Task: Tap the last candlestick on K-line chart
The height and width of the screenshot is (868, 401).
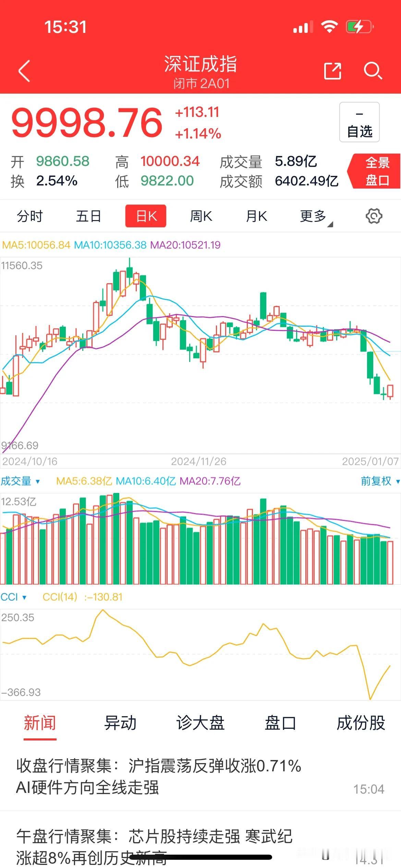Action: click(x=390, y=391)
